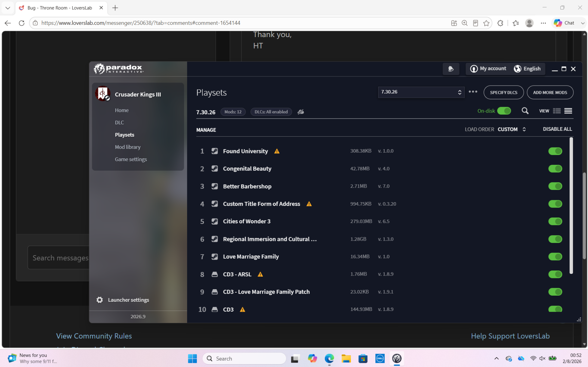Open the playset three-dots options menu
The width and height of the screenshot is (588, 367).
(473, 92)
